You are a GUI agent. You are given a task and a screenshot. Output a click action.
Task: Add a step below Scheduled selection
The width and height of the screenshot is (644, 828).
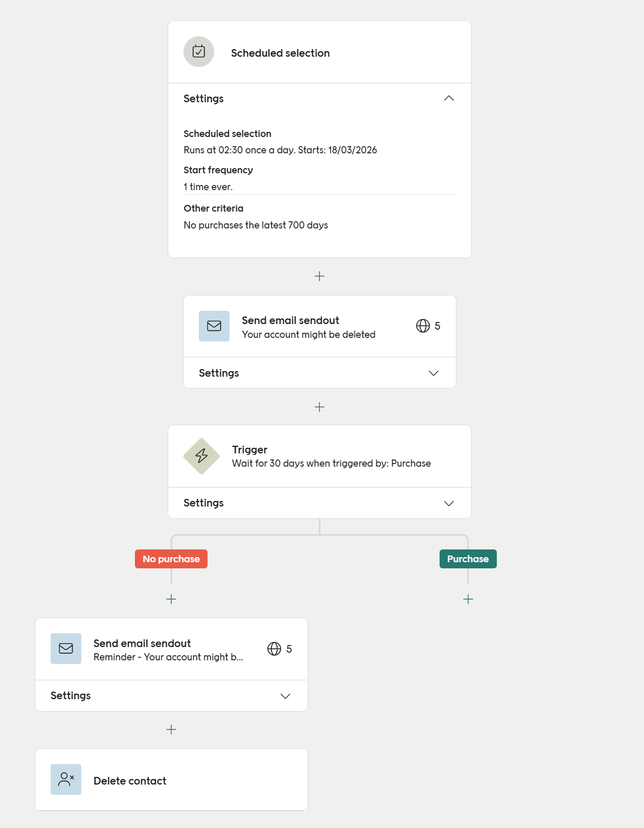[319, 277]
